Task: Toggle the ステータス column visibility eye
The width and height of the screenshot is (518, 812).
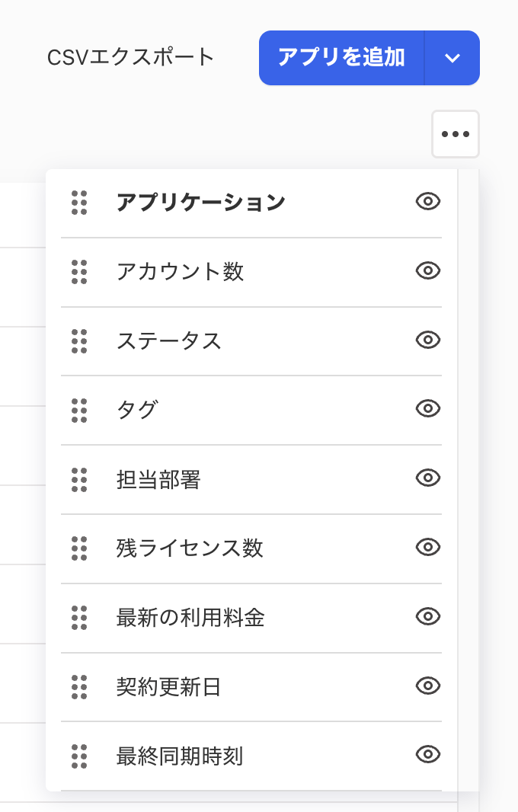Action: (x=428, y=340)
